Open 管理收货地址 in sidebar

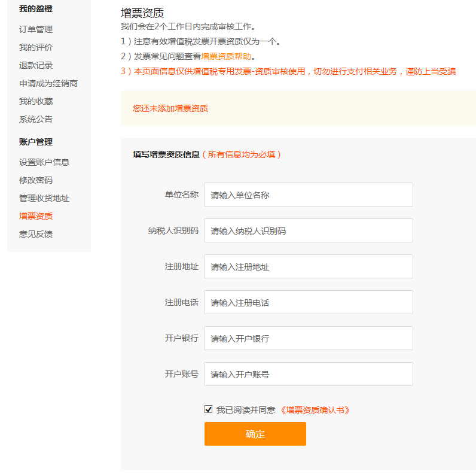coord(44,198)
